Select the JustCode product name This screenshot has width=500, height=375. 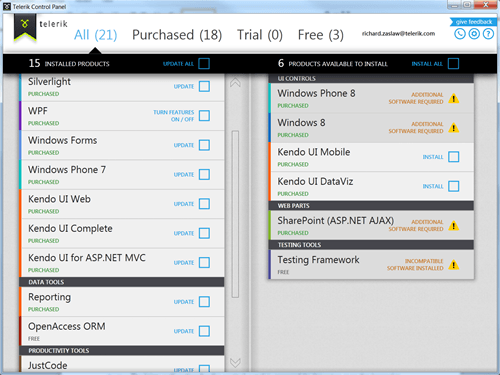48,365
